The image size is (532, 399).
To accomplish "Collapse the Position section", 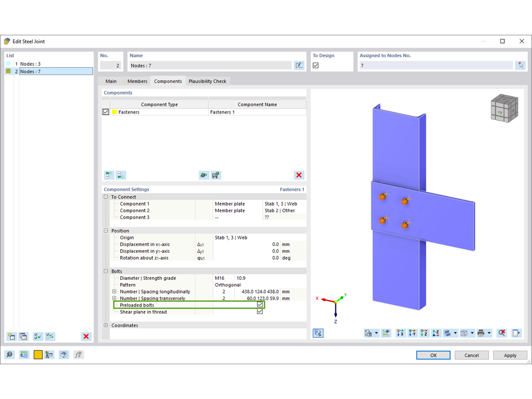I will pyautogui.click(x=106, y=231).
